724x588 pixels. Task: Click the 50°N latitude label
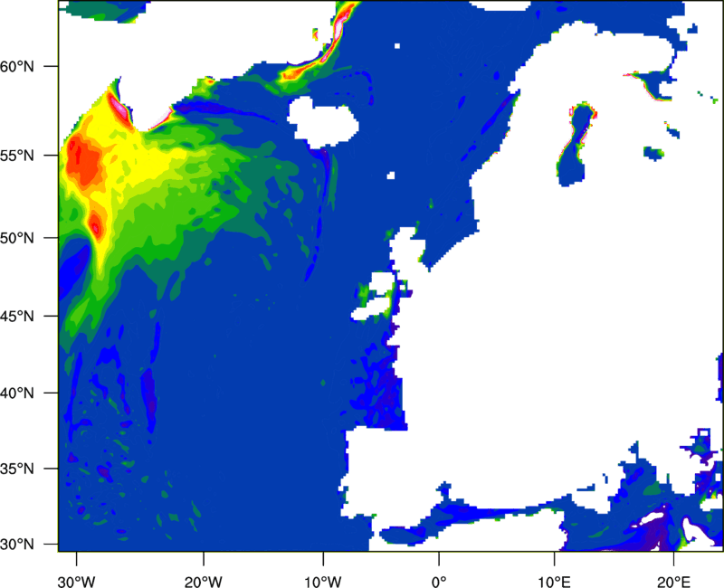(17, 238)
